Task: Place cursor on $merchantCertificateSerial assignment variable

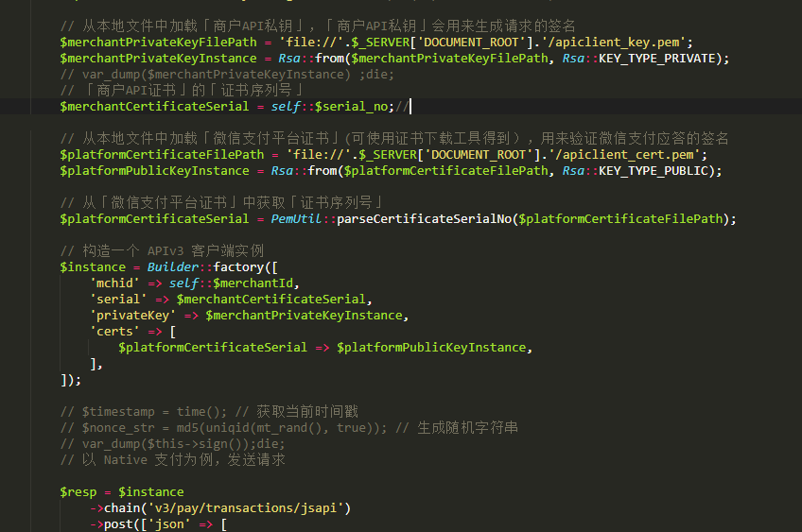Action: click(154, 106)
